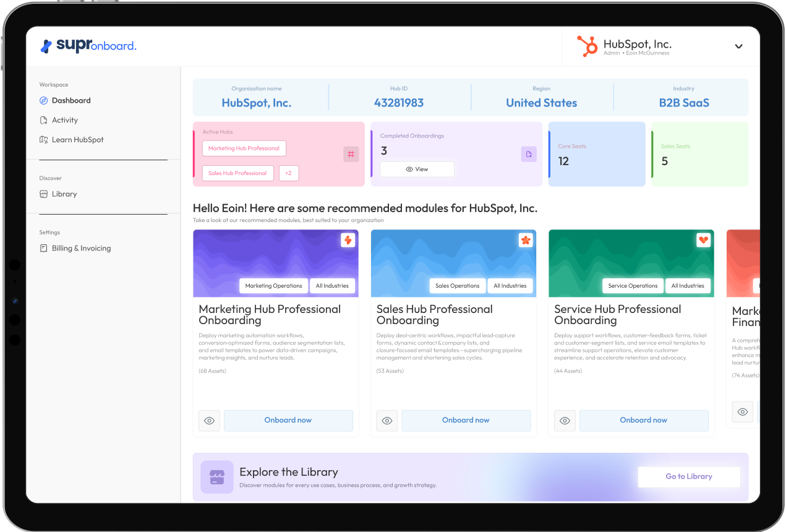Preview Marketing Hub Professional Onboarding with eye icon
This screenshot has height=532, width=786.
click(210, 421)
